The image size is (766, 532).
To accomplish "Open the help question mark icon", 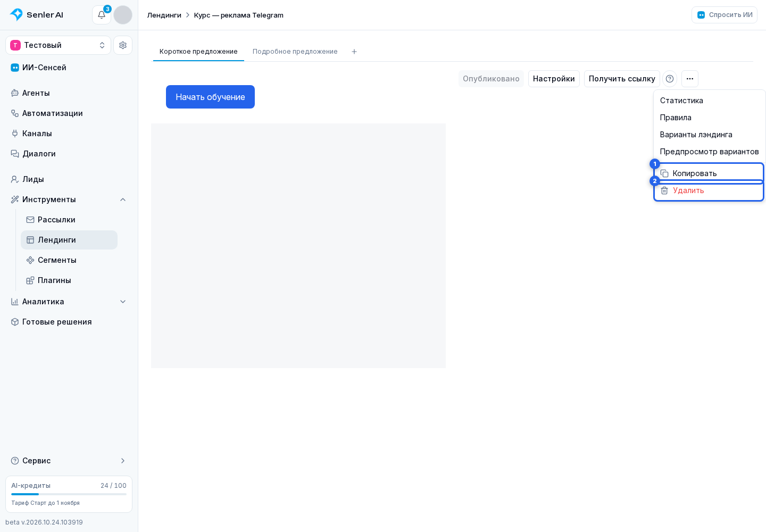I will (x=670, y=79).
